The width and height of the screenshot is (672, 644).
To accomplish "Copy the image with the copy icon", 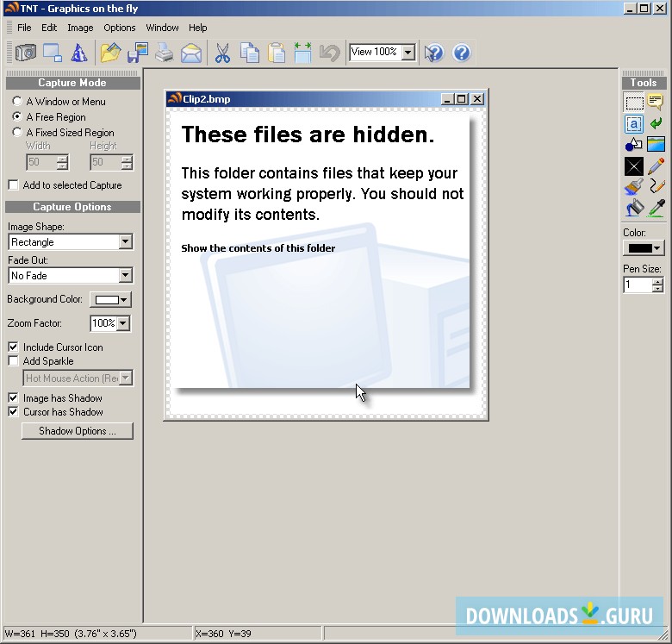I will pyautogui.click(x=250, y=53).
